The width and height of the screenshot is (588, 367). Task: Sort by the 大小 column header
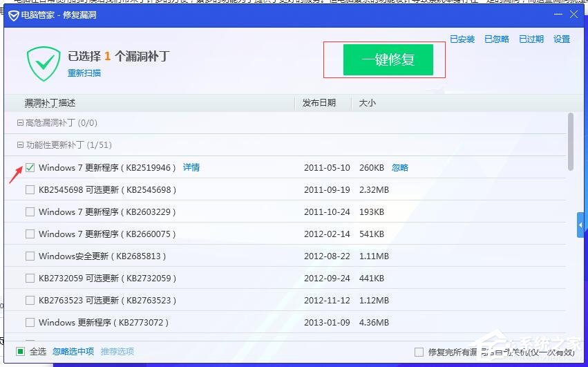coord(367,103)
